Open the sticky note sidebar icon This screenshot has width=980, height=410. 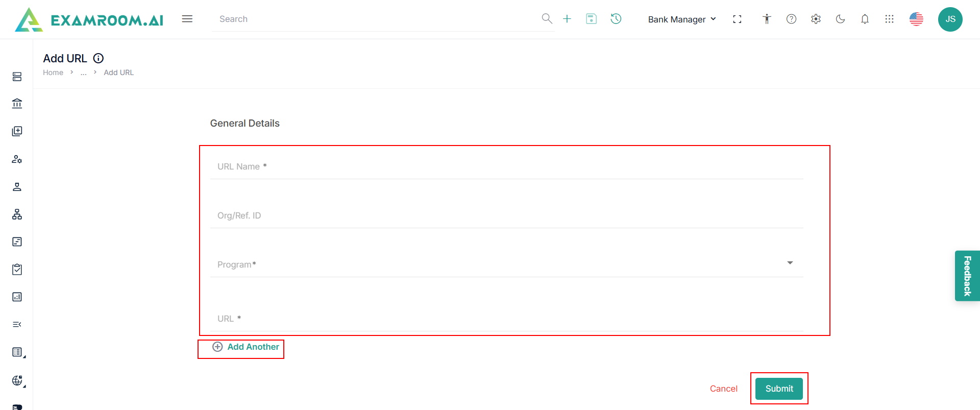17,242
